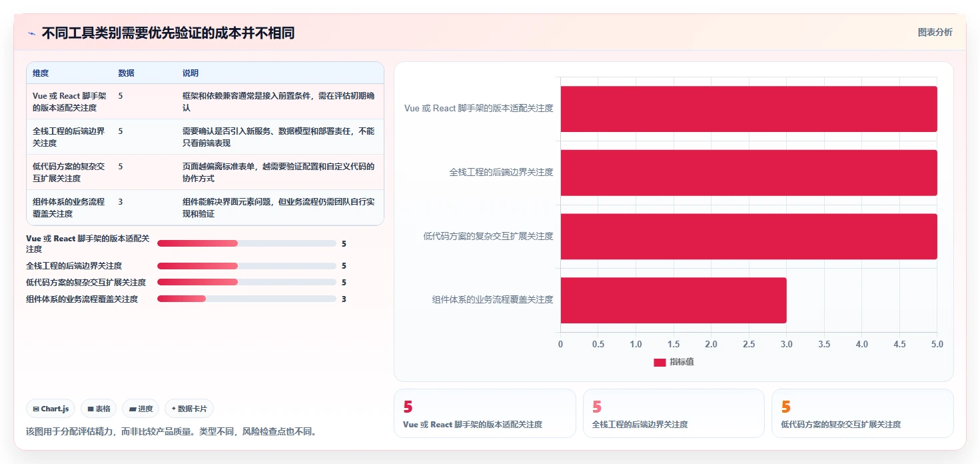Click the 数据 column header
The height and width of the screenshot is (464, 980).
click(126, 73)
